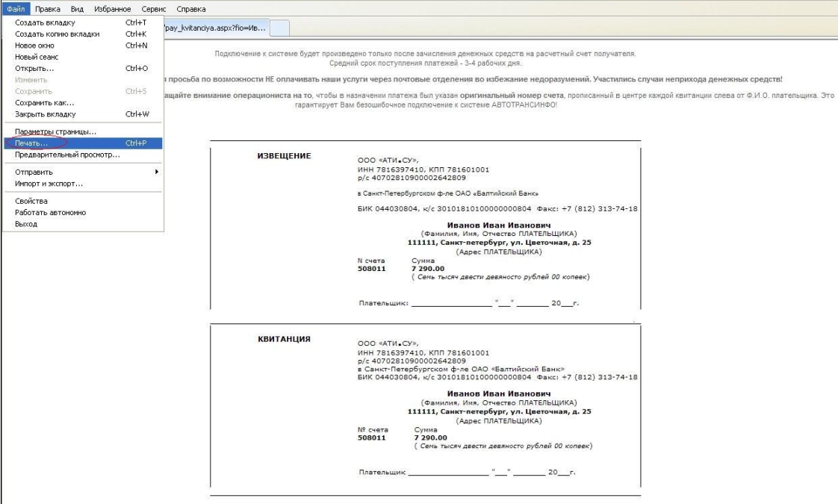Image resolution: width=838 pixels, height=504 pixels.
Task: Choose Открыть... in the File menu
Action: pyautogui.click(x=34, y=69)
